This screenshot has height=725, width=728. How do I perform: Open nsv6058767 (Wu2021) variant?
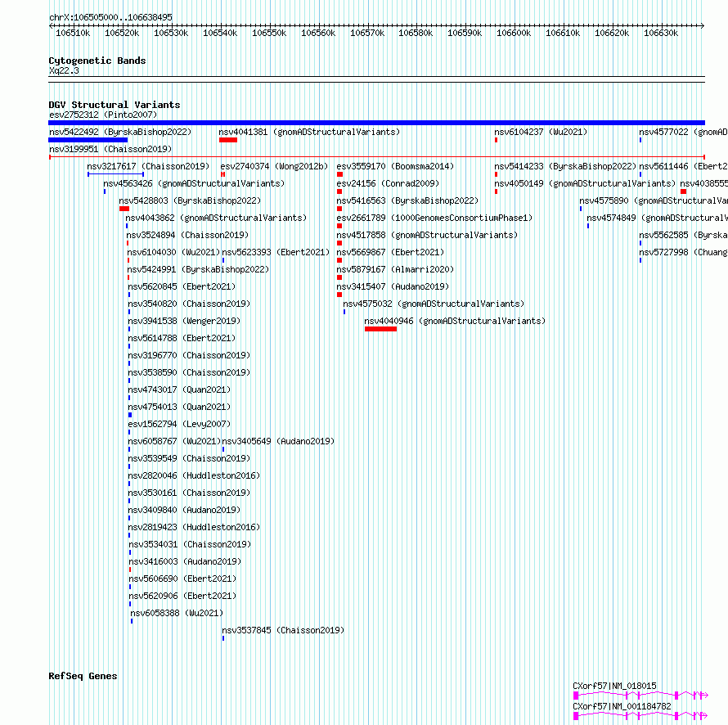tap(174, 441)
